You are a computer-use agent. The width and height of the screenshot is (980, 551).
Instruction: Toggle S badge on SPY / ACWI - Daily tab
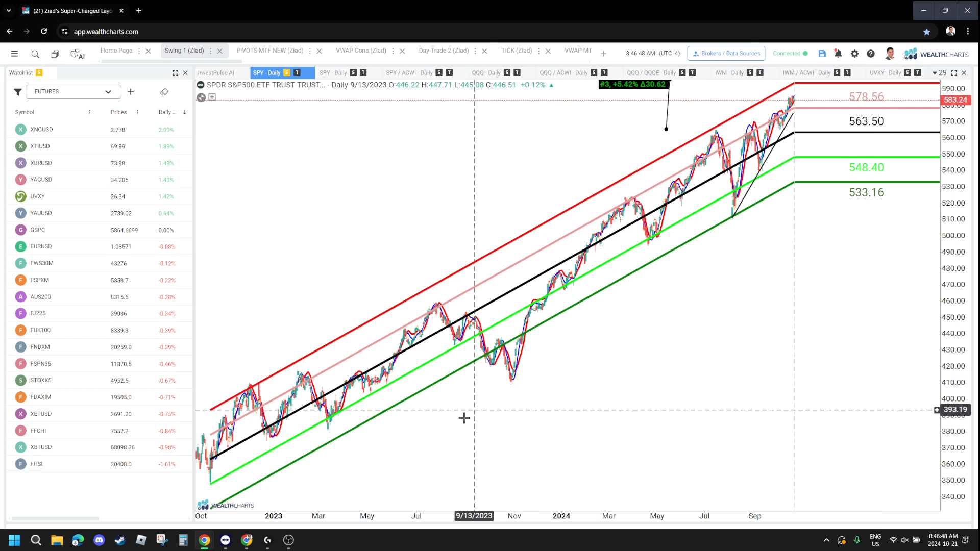[439, 72]
